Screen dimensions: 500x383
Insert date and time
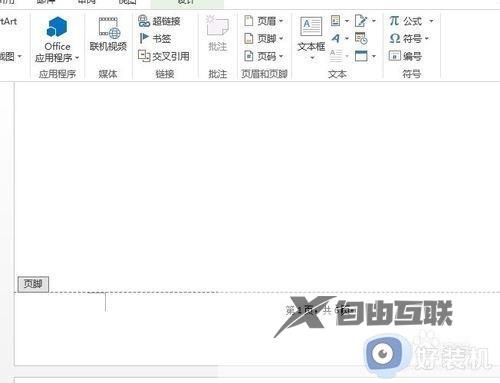[x=361, y=38]
